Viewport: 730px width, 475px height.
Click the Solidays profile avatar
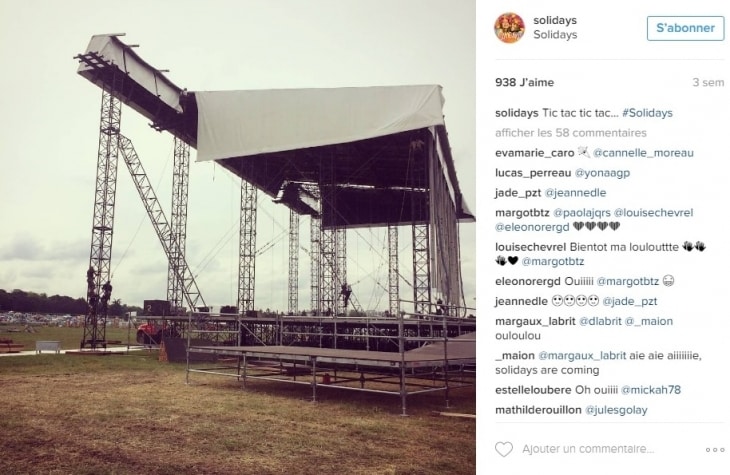(x=509, y=27)
